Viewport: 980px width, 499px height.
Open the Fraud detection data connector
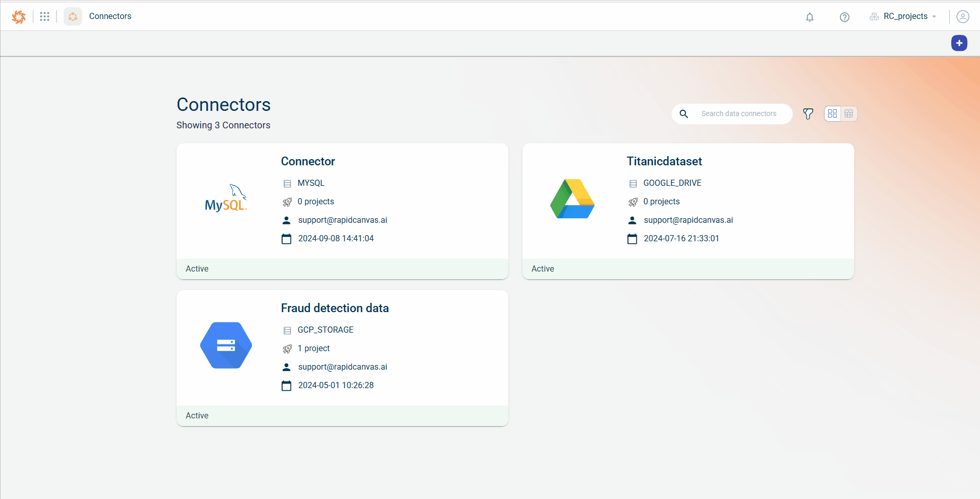(335, 308)
